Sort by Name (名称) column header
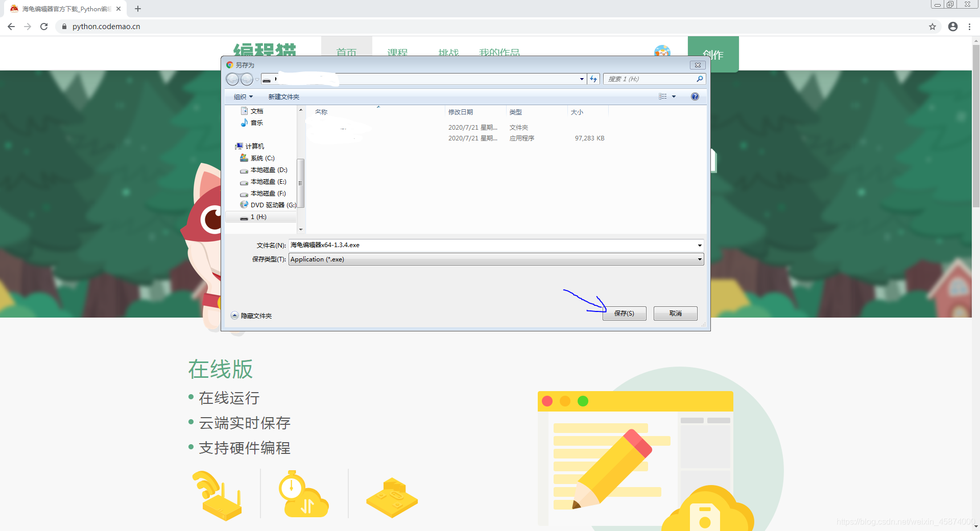The image size is (980, 531). (x=376, y=112)
